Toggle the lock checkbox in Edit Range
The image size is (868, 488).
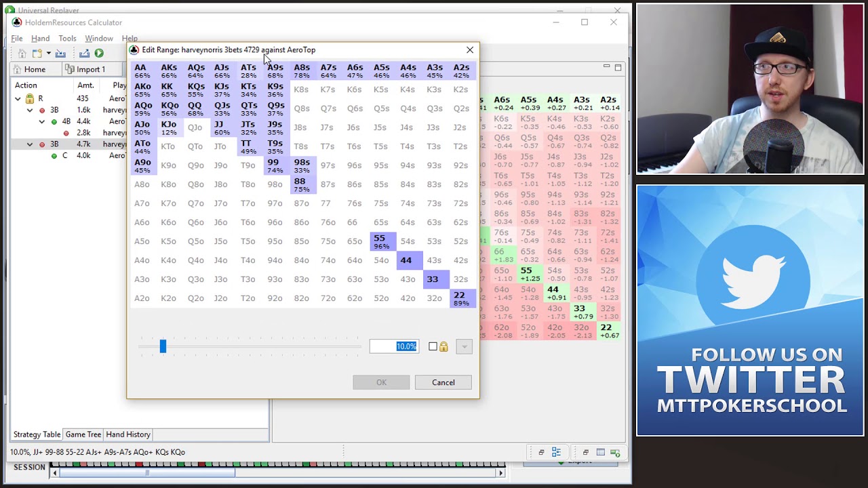[x=433, y=347]
